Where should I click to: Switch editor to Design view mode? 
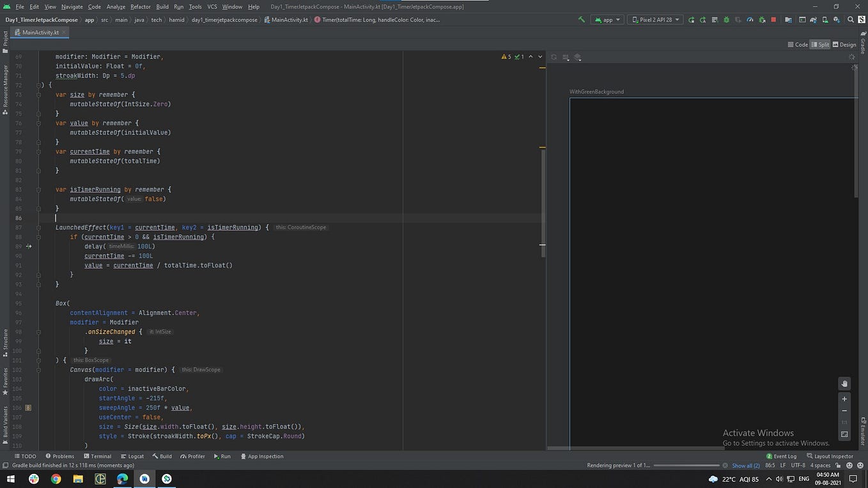(844, 45)
